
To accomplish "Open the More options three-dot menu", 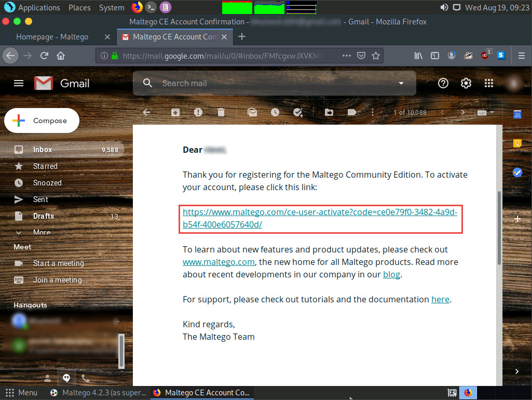I will pos(373,112).
